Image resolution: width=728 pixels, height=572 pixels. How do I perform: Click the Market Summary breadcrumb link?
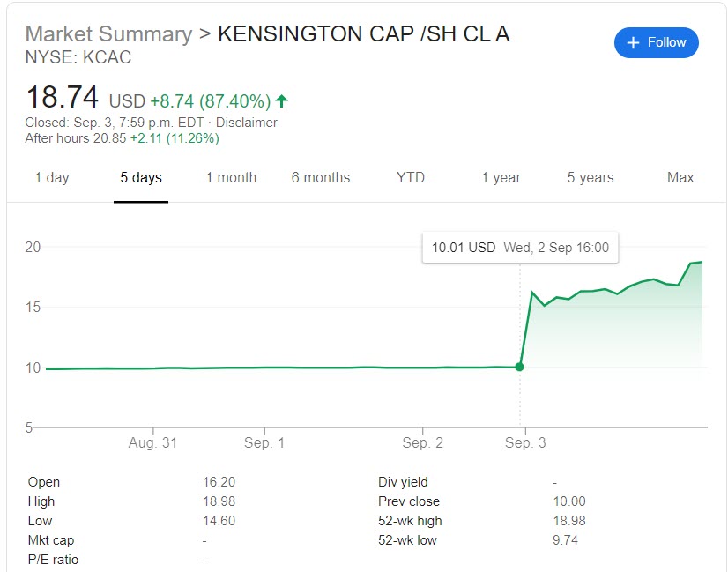point(108,34)
